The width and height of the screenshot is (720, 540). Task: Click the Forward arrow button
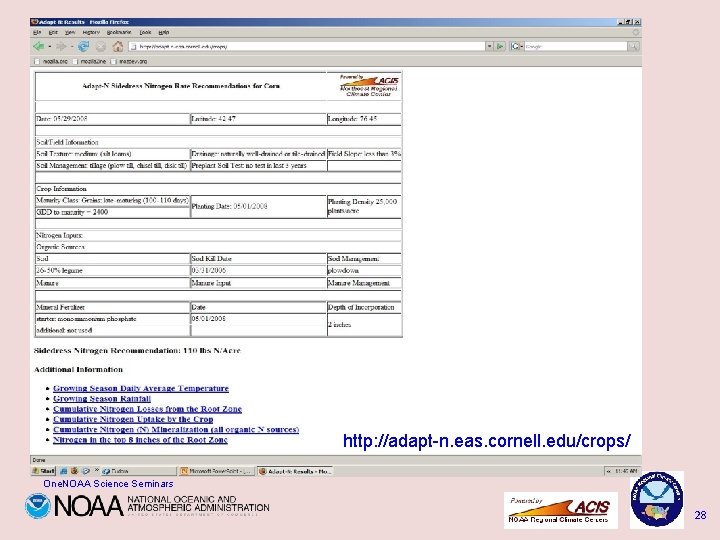click(x=61, y=46)
